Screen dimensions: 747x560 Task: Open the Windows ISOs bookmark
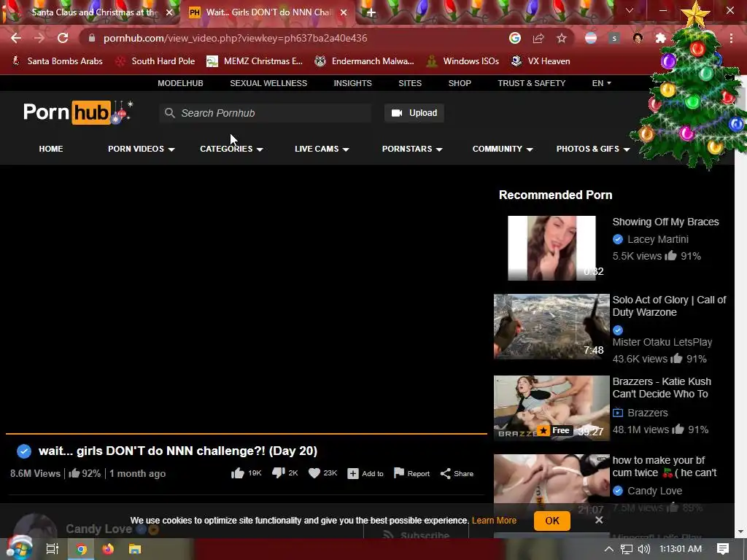tap(462, 61)
